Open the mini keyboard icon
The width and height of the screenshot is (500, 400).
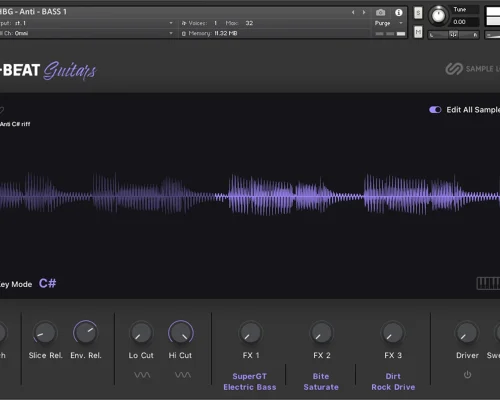tap(488, 283)
